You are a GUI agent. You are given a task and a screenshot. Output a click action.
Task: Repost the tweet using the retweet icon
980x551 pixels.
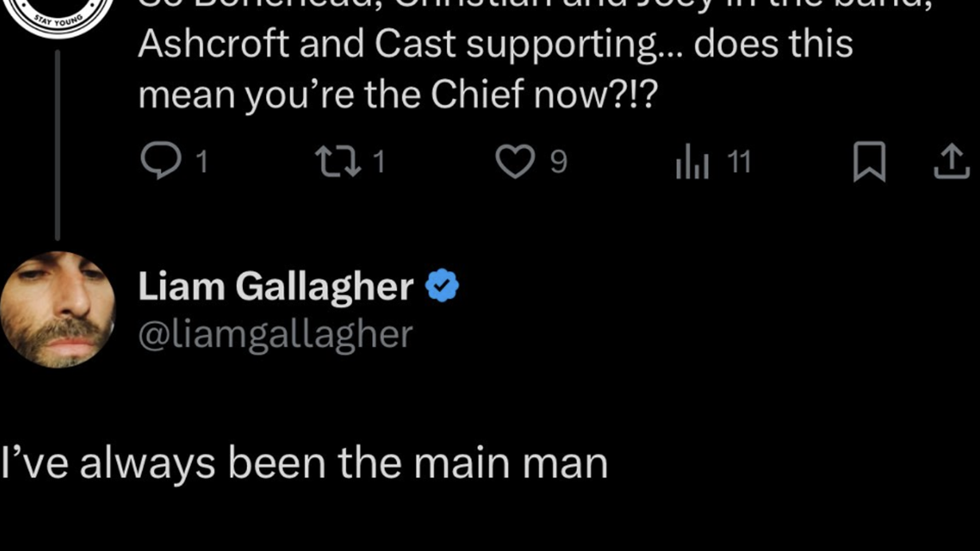pyautogui.click(x=337, y=162)
